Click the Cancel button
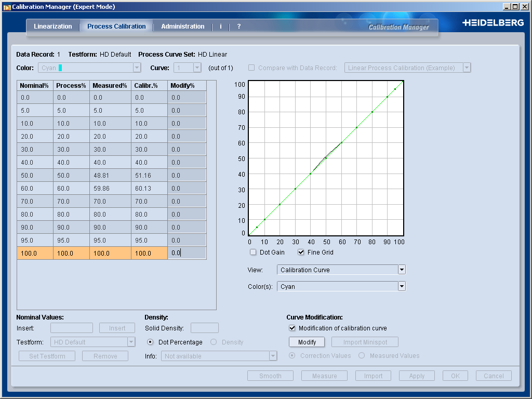 click(494, 376)
